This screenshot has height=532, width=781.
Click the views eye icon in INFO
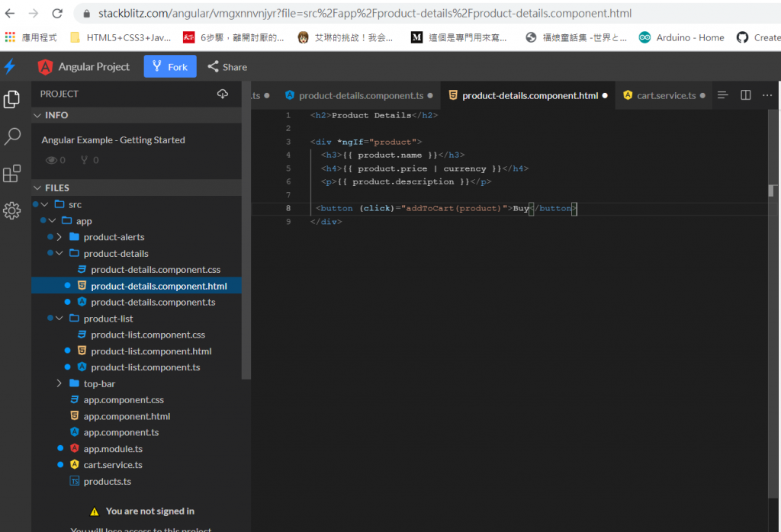(51, 160)
